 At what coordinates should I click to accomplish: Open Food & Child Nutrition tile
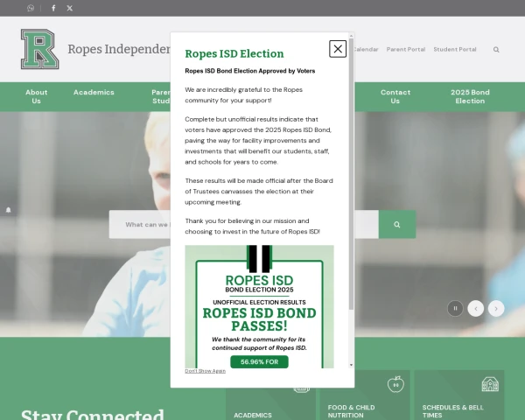click(365, 395)
